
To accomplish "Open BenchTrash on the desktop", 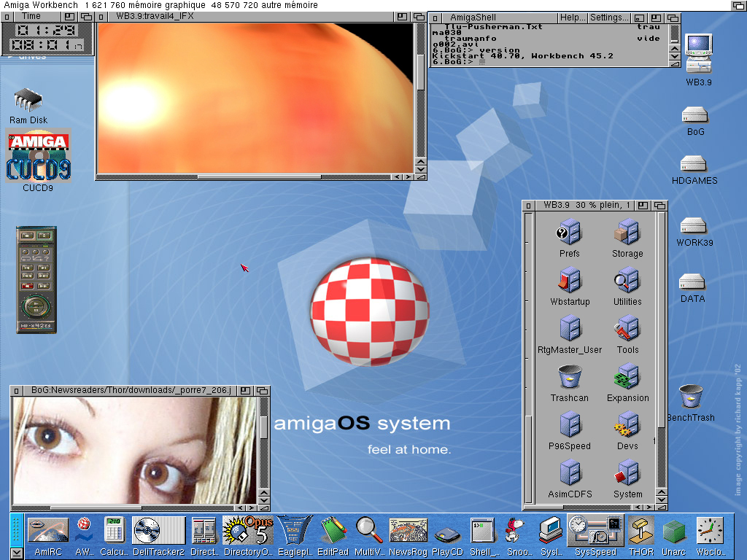I will (690, 397).
